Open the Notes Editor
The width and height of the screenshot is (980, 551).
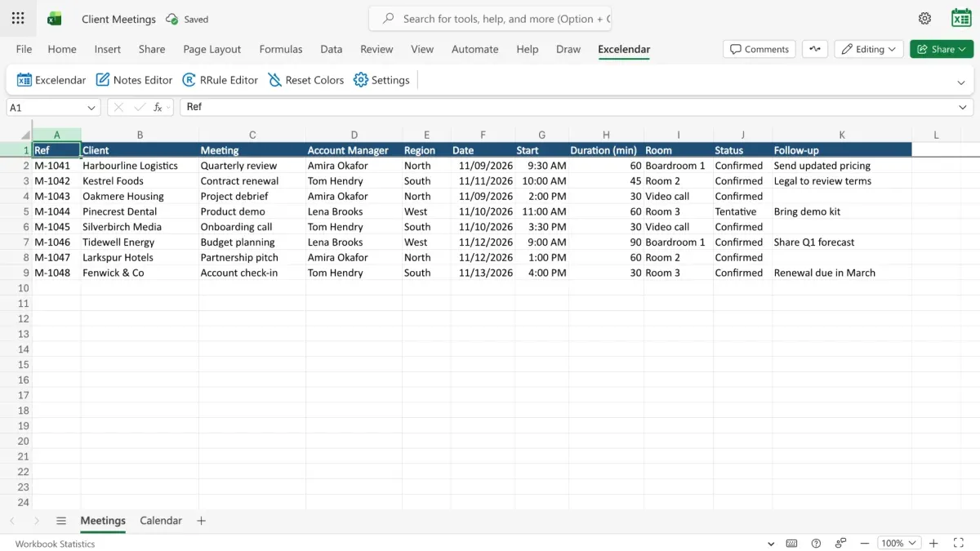pos(135,80)
